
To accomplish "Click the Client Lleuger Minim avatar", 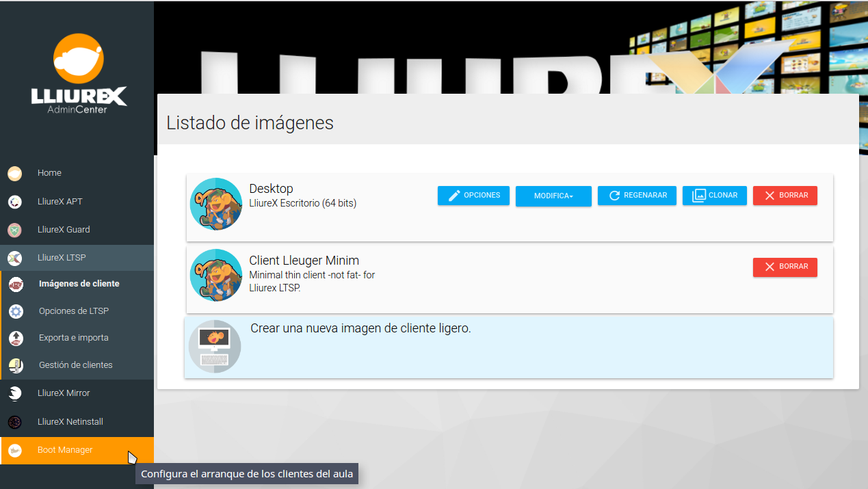I will [216, 275].
